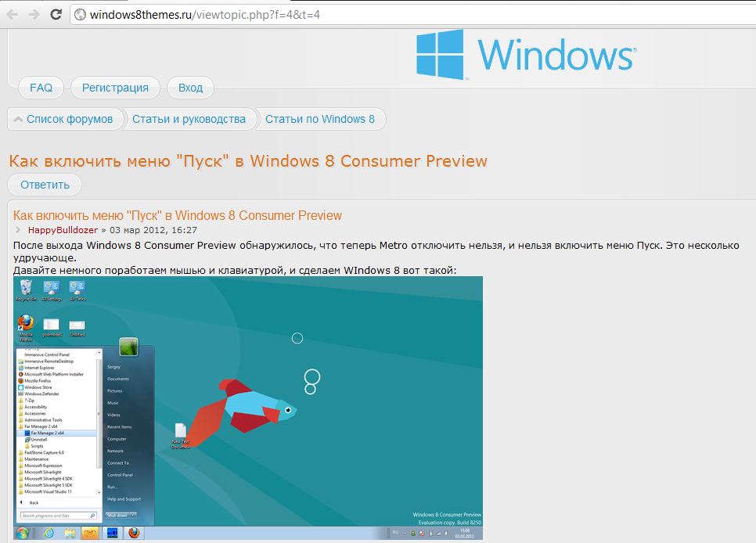This screenshot has width=756, height=543.
Task: Go to Список форумов breadcrumb
Action: click(x=70, y=120)
